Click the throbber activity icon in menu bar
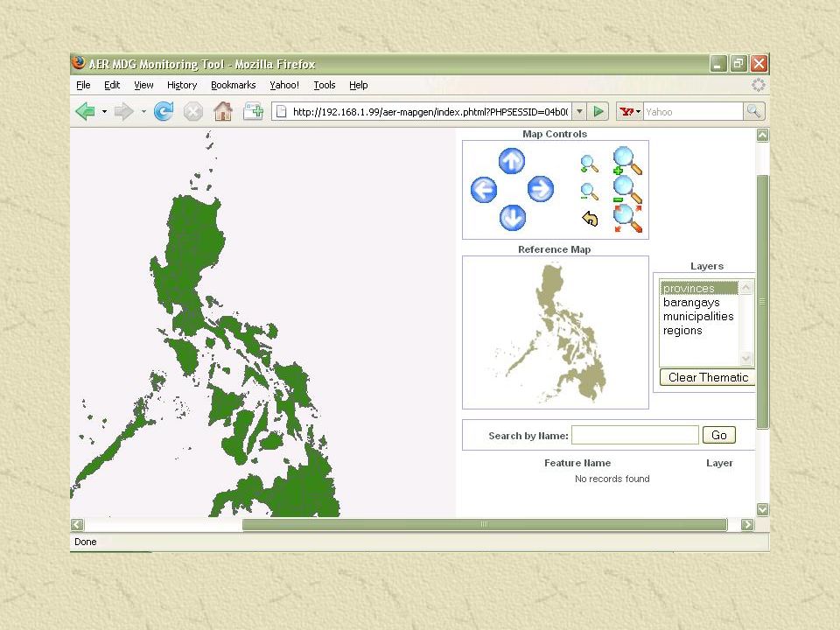Image resolution: width=840 pixels, height=630 pixels. [x=758, y=85]
